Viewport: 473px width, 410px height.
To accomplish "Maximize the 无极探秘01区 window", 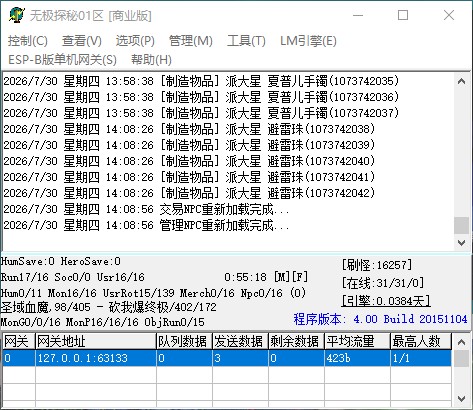I will point(403,15).
